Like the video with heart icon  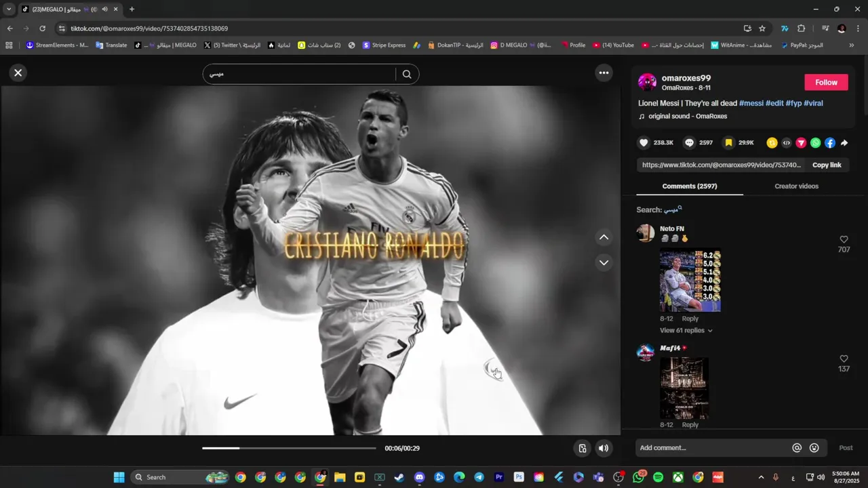[644, 142]
